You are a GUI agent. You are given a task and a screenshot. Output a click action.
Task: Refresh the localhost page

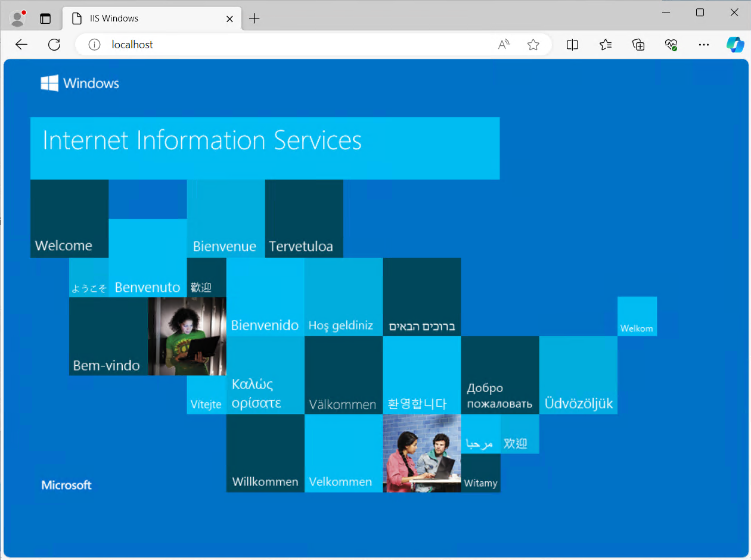[x=54, y=45]
